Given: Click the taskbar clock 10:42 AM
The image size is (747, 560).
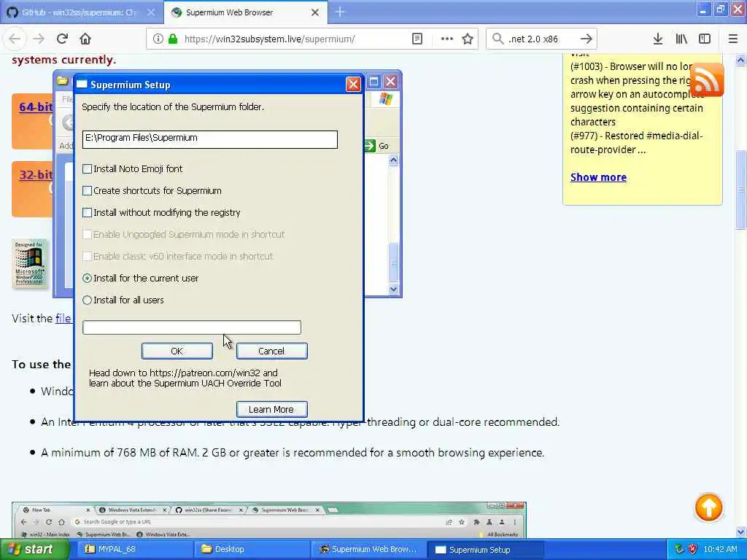Looking at the screenshot, I should [720, 549].
